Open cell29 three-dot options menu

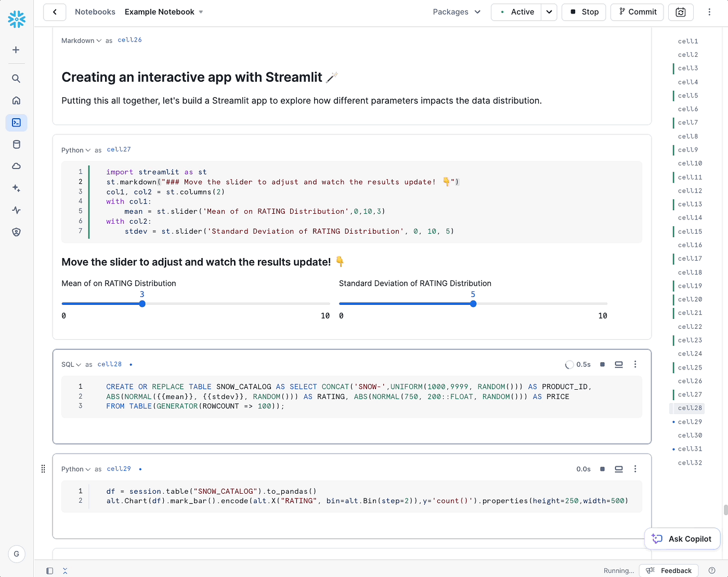[x=635, y=469]
